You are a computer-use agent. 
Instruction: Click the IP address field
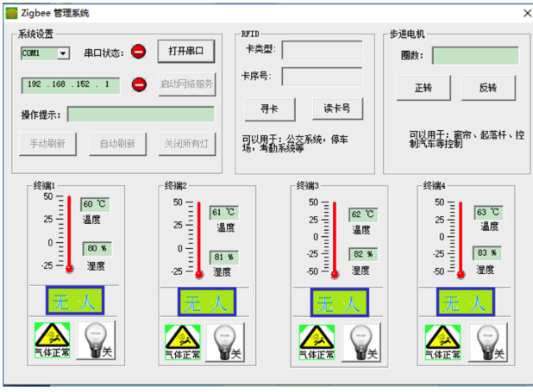click(x=71, y=85)
